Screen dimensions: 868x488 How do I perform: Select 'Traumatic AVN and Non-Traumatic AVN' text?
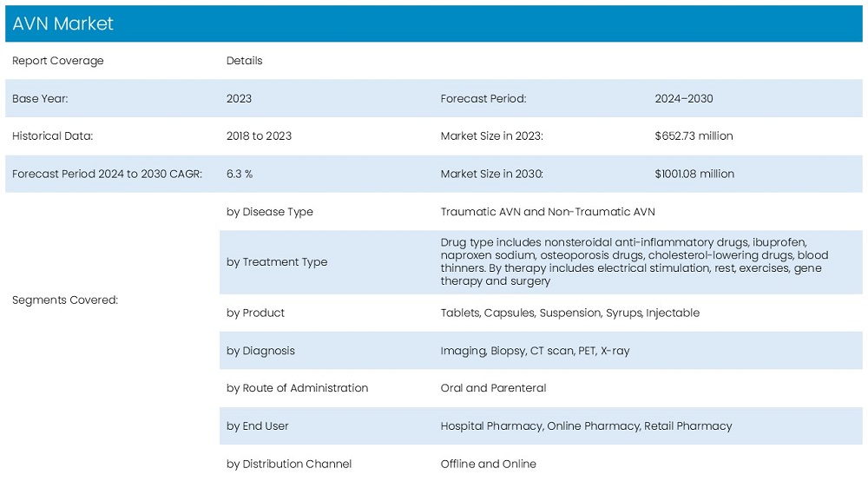[x=548, y=212]
